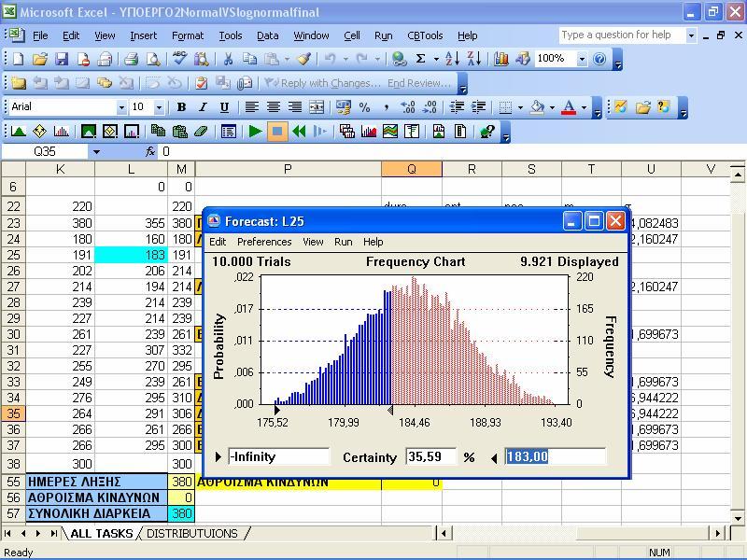This screenshot has height=560, width=747.
Task: Apply Percent Style format
Action: pos(364,107)
